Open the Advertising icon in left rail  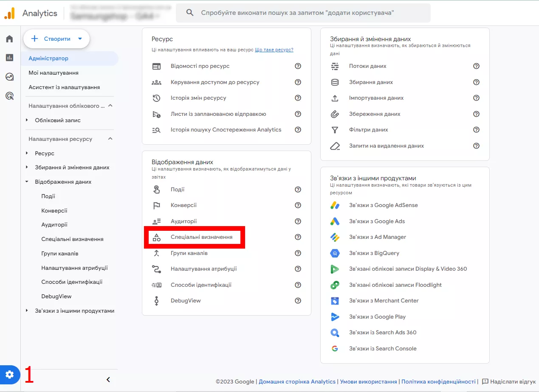[x=9, y=96]
